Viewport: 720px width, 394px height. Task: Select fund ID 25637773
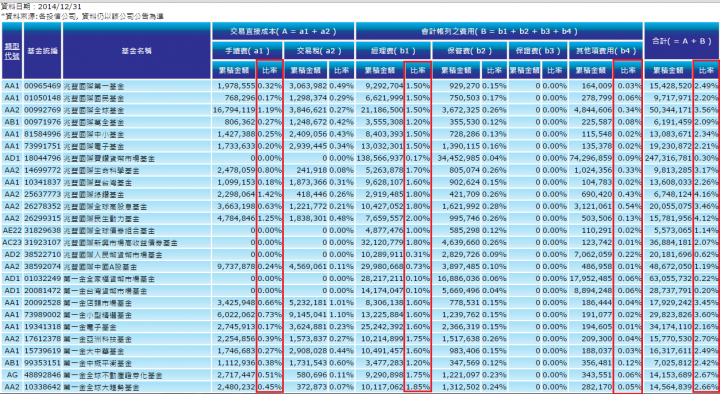tap(42, 194)
